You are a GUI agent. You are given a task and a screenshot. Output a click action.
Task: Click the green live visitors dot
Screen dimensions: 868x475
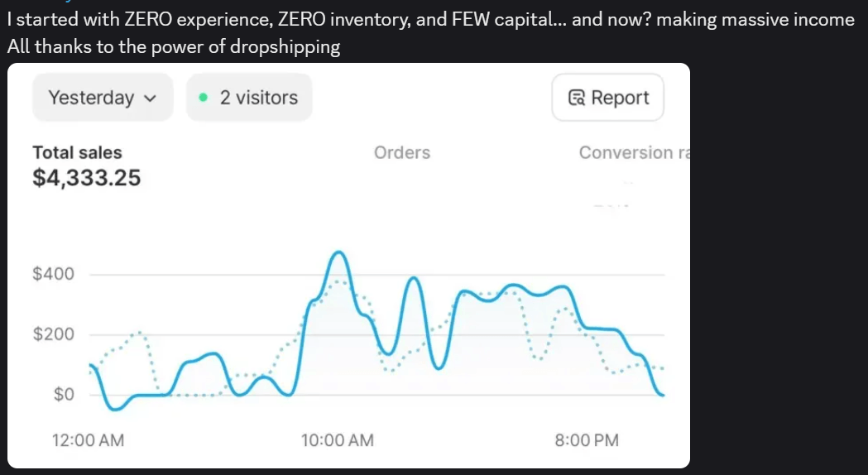204,98
